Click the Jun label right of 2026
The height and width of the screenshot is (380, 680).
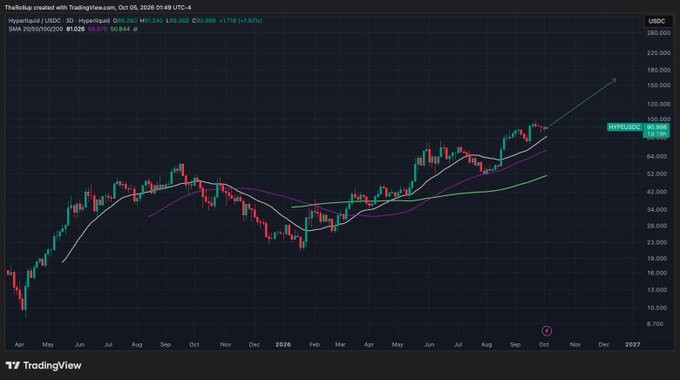tap(429, 344)
